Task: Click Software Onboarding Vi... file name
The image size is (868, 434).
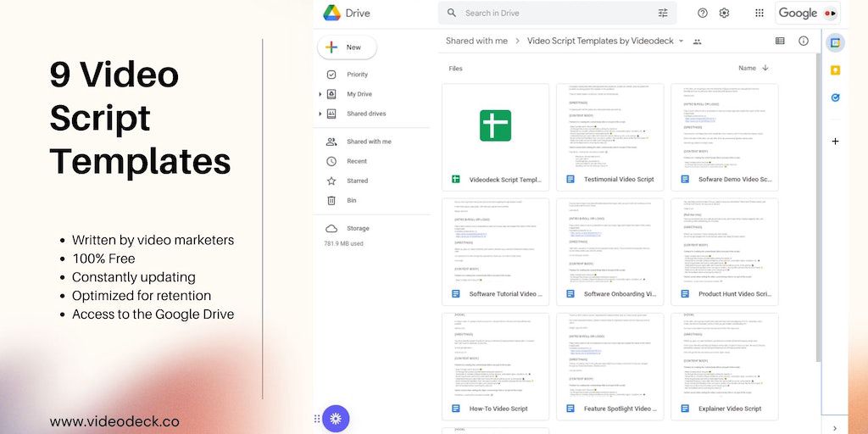Action: pos(620,294)
